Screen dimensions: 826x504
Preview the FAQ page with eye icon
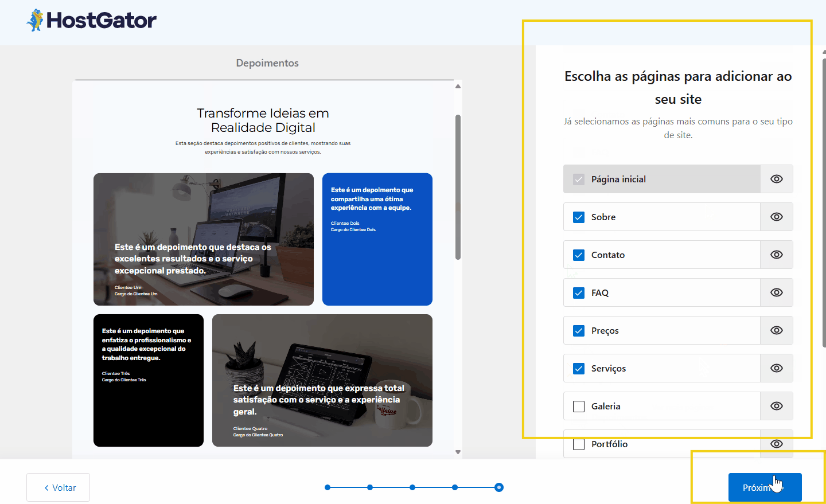(x=777, y=292)
